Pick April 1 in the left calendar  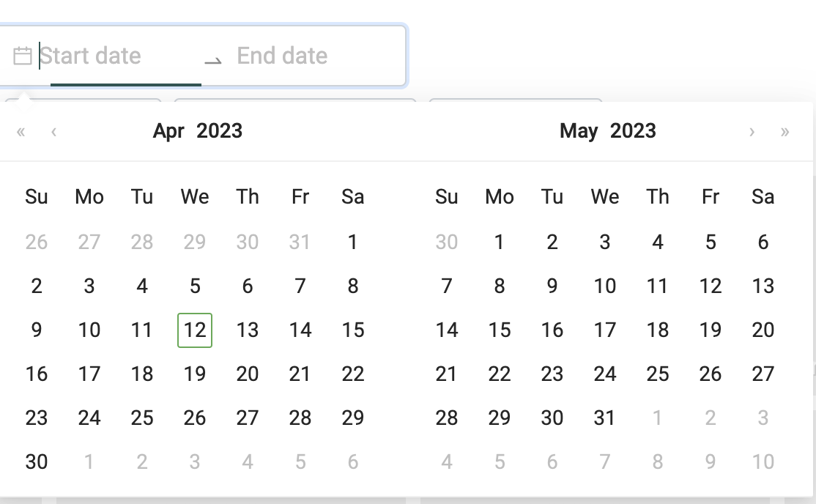[353, 242]
